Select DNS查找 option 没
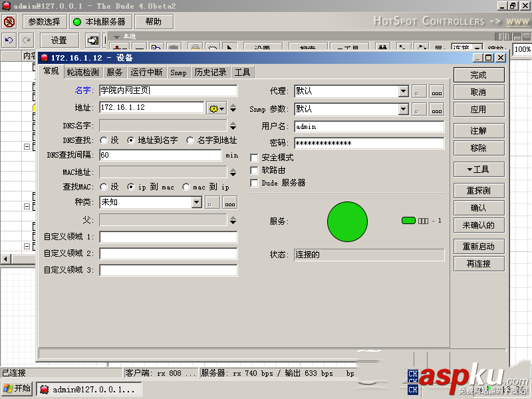The height and width of the screenshot is (399, 532). click(x=104, y=140)
